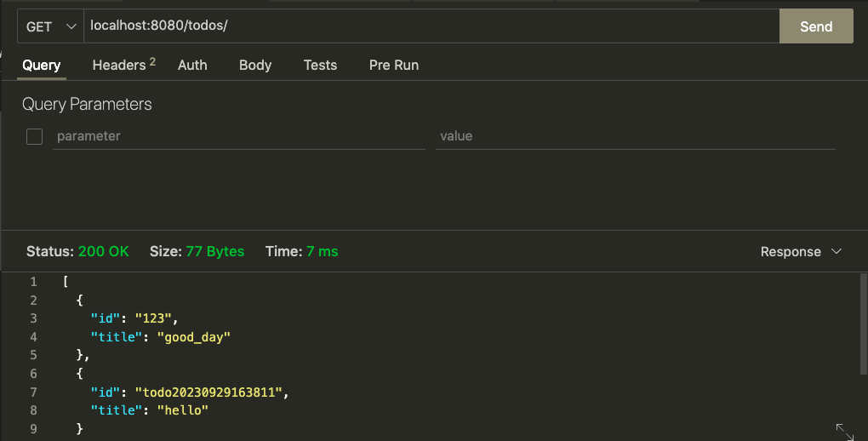The image size is (868, 441).
Task: Switch to the Pre Run tab
Action: 393,65
